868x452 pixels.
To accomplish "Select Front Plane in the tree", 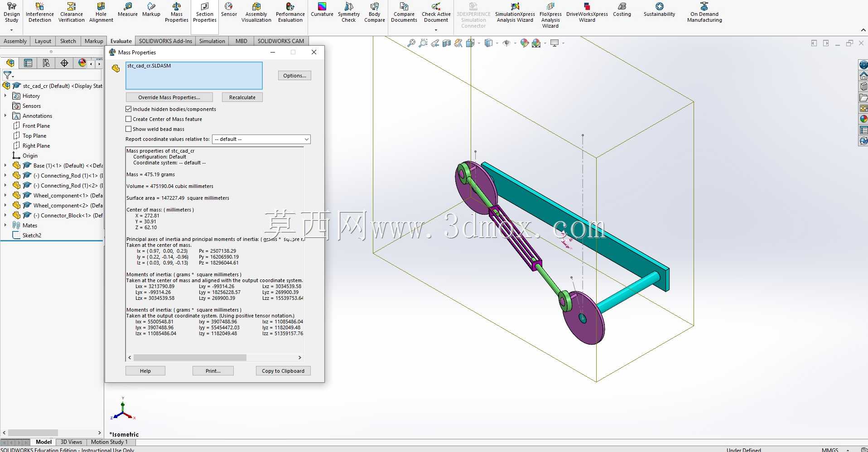I will [x=36, y=126].
